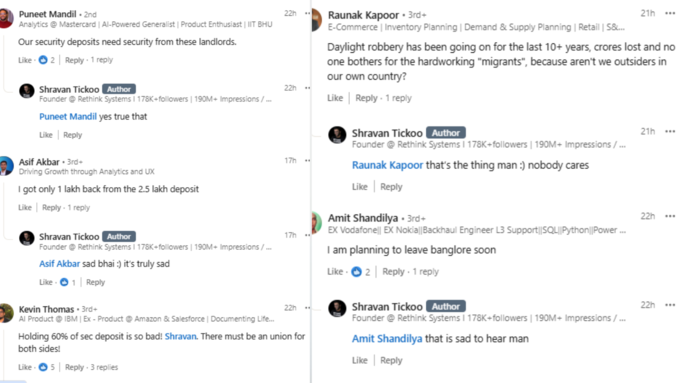Open the options menu on Amit Shandilya's comment

pyautogui.click(x=670, y=216)
